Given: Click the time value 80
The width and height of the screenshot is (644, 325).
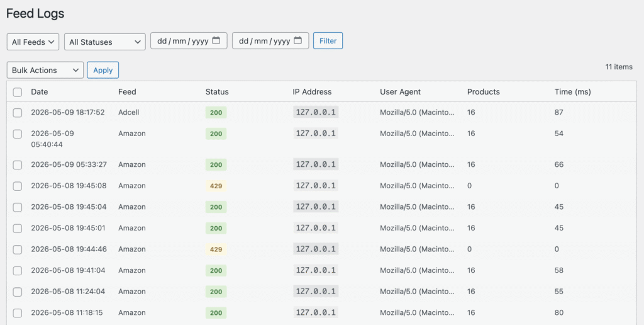Looking at the screenshot, I should [x=558, y=312].
